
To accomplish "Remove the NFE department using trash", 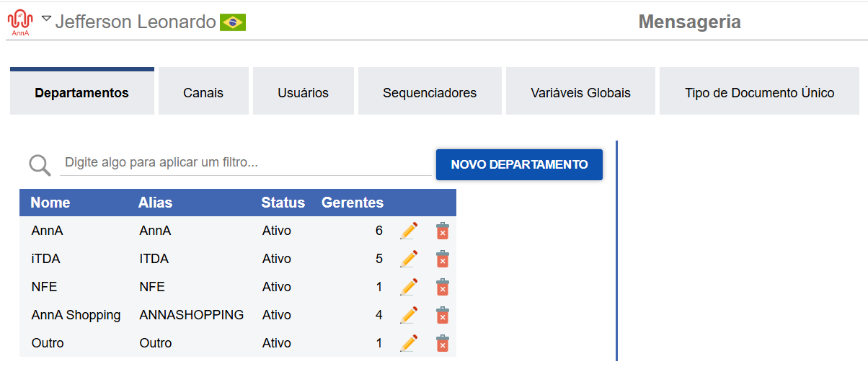I will (443, 287).
